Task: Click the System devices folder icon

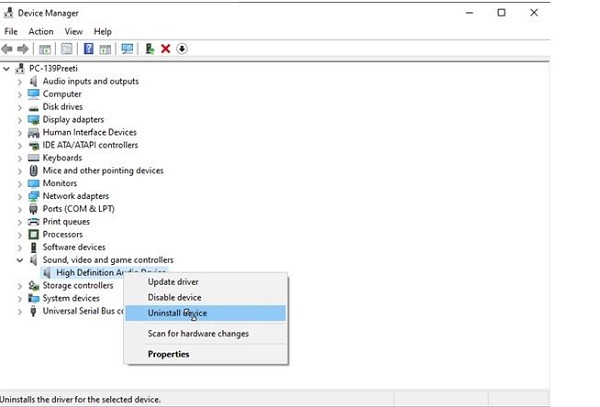Action: (x=34, y=298)
